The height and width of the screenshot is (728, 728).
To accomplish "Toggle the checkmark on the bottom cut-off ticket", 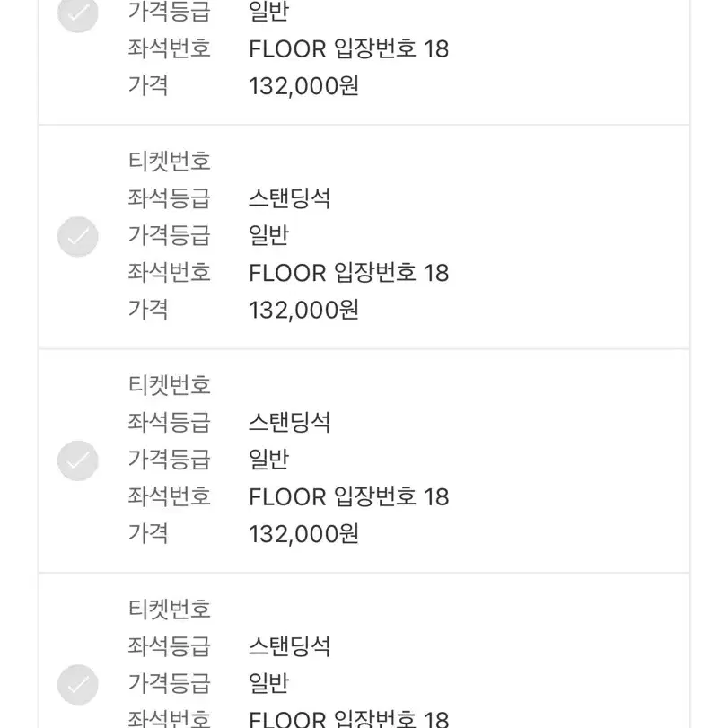I will [77, 684].
